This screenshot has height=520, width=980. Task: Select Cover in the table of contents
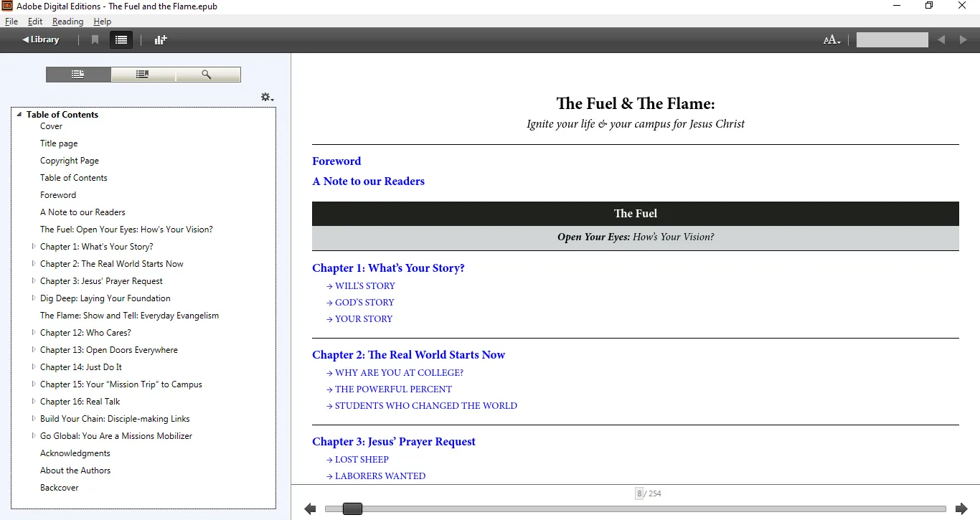[x=51, y=126]
